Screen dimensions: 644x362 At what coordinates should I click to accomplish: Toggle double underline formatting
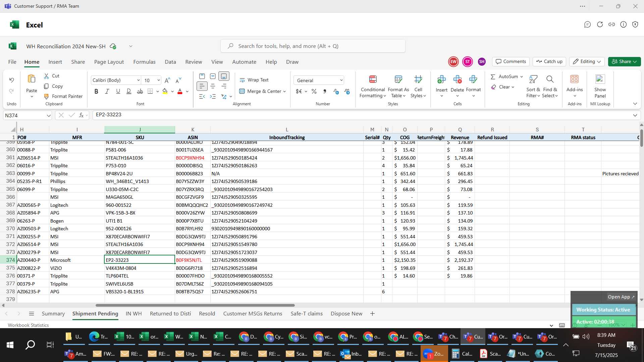point(129,91)
